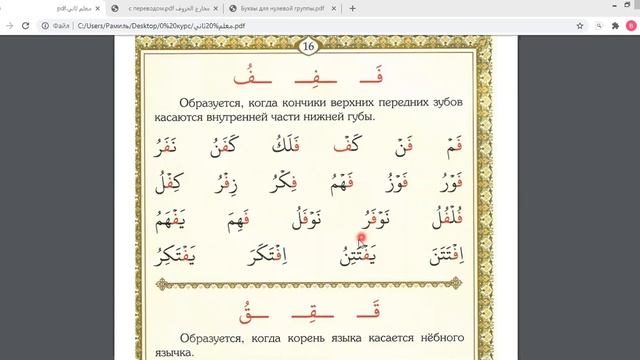Select the active معلم ثاني pdf tab
The height and width of the screenshot is (360, 640).
click(73, 8)
